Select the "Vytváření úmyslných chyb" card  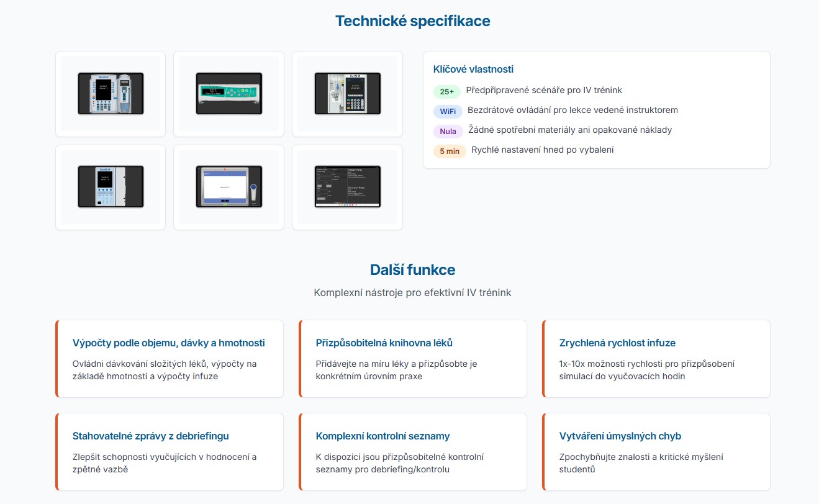[656, 451]
